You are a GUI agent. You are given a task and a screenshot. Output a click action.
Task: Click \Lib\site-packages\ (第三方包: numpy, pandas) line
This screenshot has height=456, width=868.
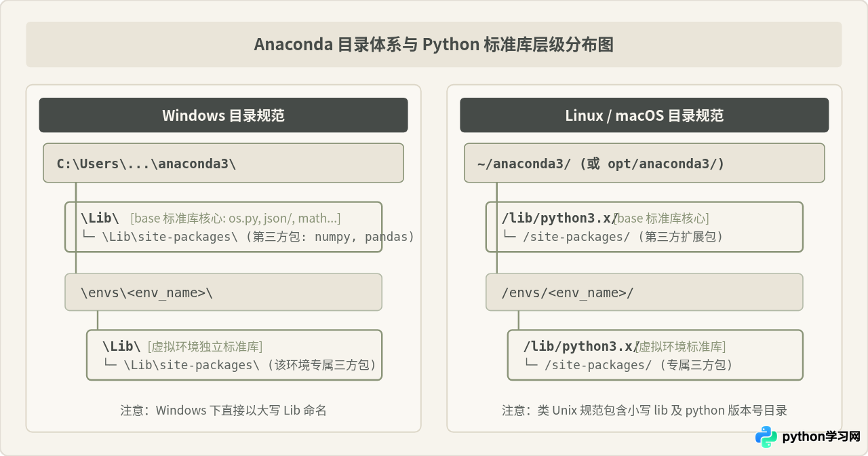coord(248,237)
